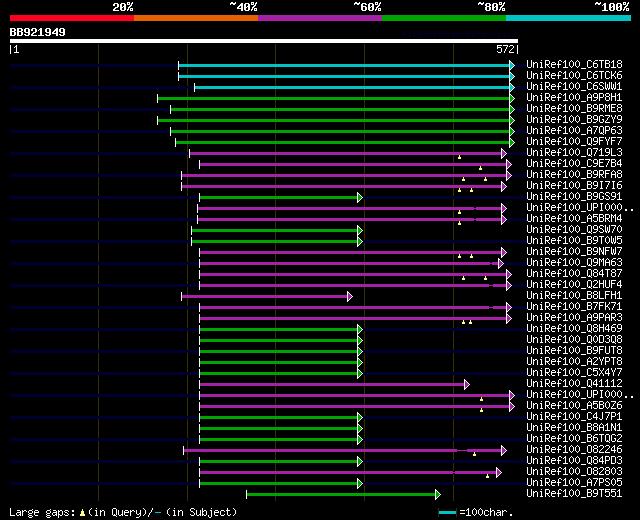Click the arrowhead ending the UniRef100_O82803 alignment
The height and width of the screenshot is (520, 640).
[x=499, y=473]
